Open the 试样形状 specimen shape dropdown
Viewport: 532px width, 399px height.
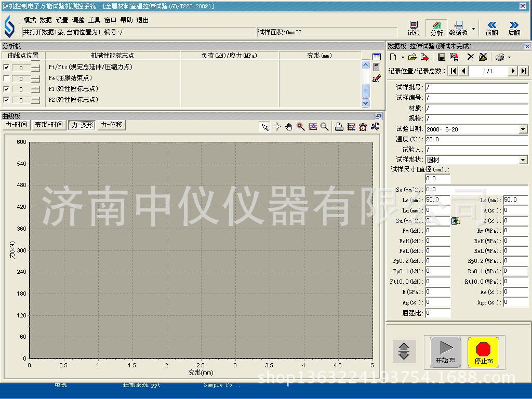(x=523, y=160)
